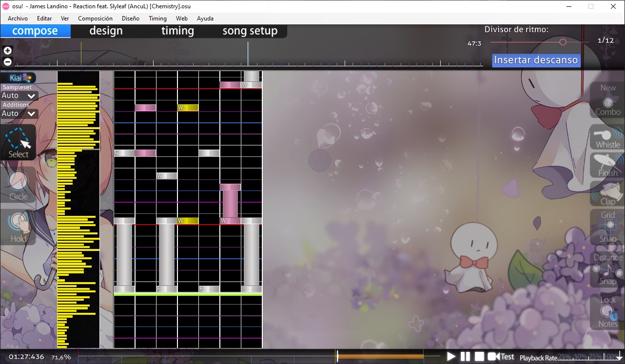The width and height of the screenshot is (625, 364).
Task: Zoom out timeline with minus icon
Action: (x=7, y=62)
